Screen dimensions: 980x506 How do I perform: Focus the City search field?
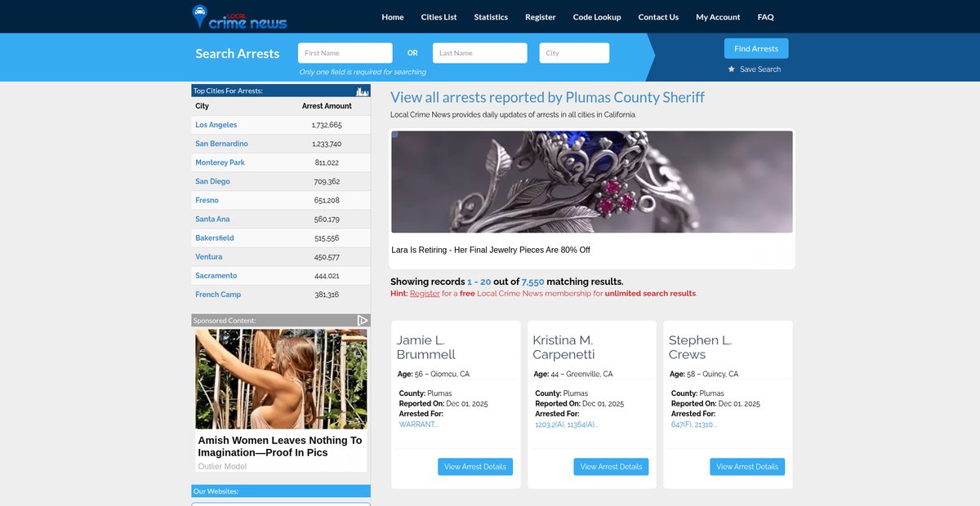click(574, 53)
